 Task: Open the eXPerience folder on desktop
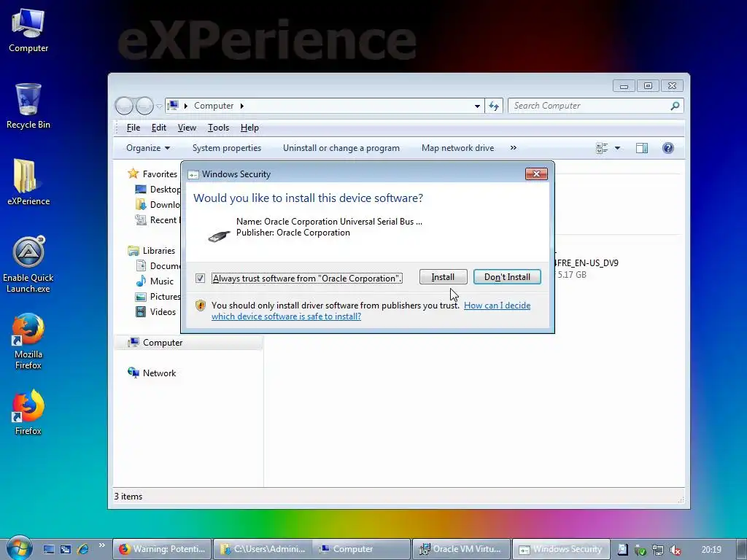(28, 182)
